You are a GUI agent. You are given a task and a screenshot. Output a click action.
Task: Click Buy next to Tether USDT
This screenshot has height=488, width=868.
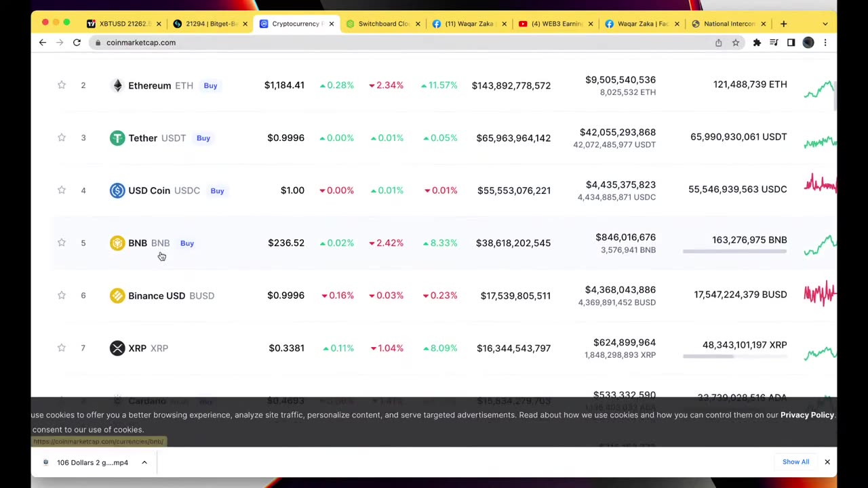203,138
